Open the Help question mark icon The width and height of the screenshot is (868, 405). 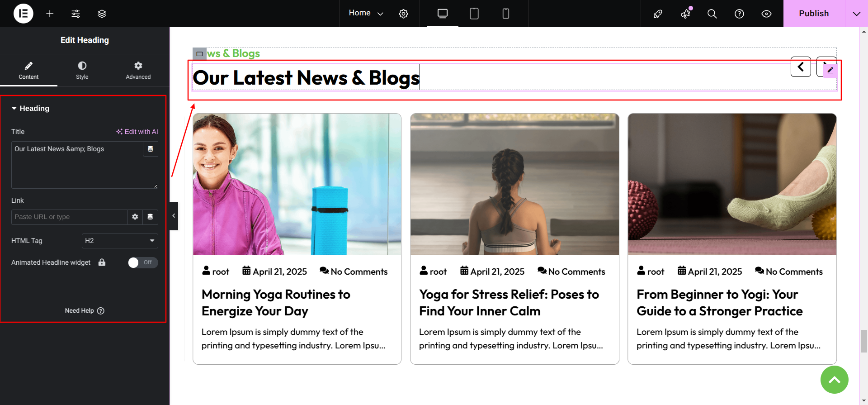pos(739,14)
